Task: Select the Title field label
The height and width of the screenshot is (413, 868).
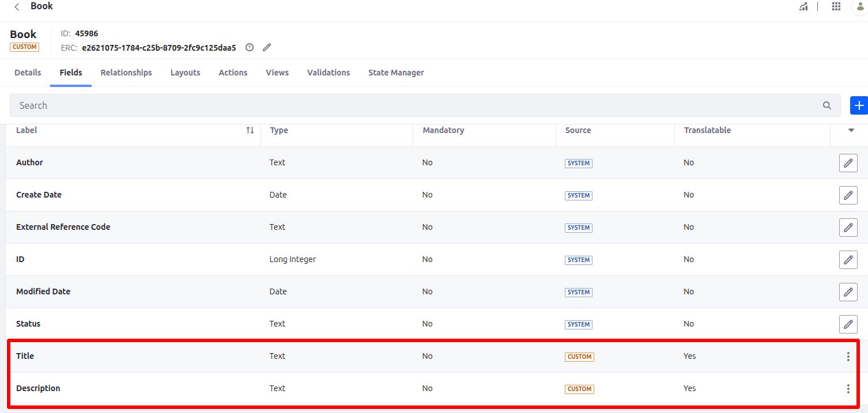Action: pos(25,356)
